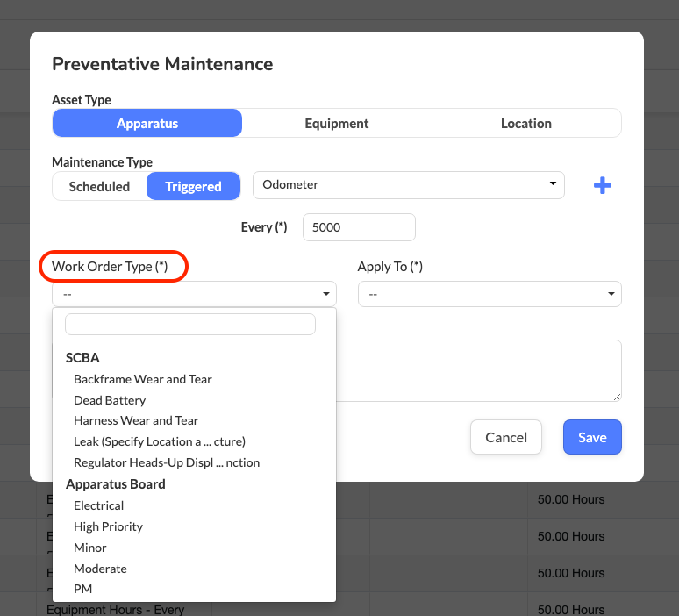Select the Dead Battery option

click(x=110, y=400)
